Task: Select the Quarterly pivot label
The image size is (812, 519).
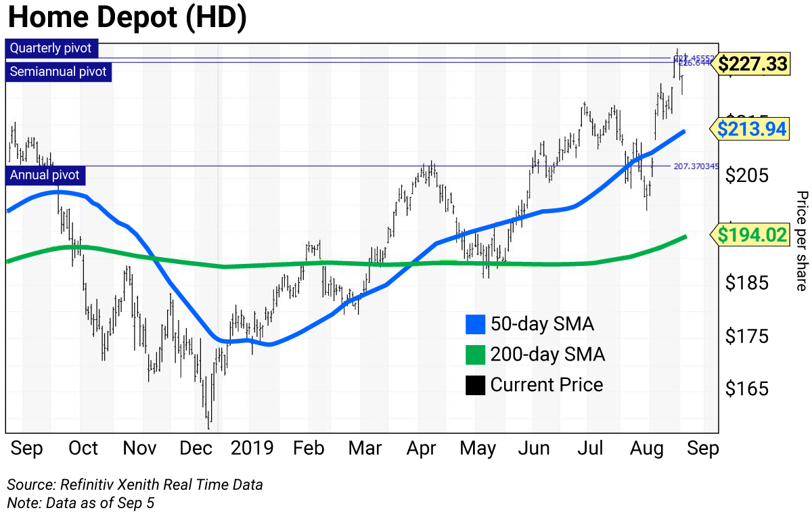Action: pos(52,49)
